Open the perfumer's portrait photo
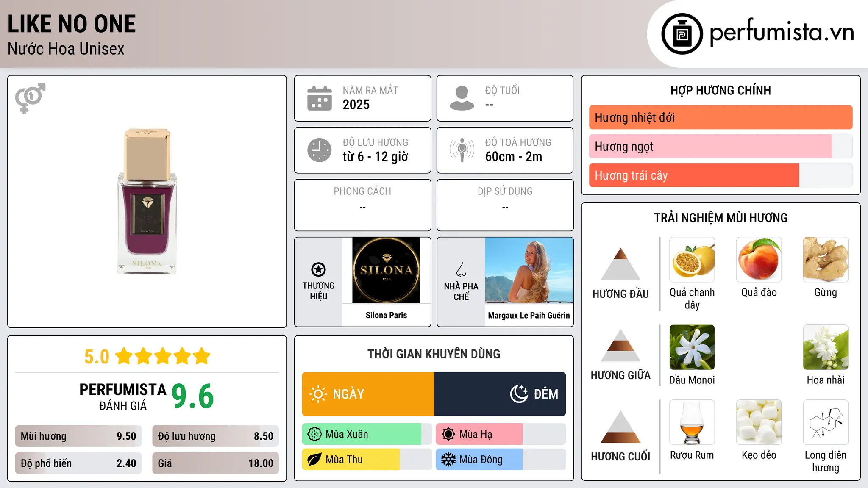This screenshot has width=868, height=488. (x=529, y=270)
